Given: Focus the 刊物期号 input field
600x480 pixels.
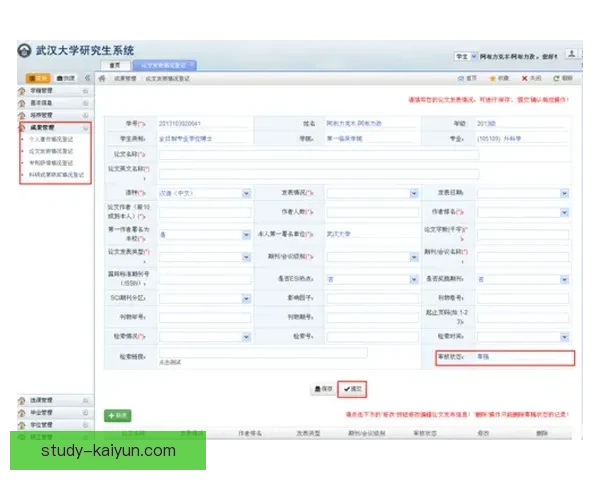Looking at the screenshot, I should (373, 317).
